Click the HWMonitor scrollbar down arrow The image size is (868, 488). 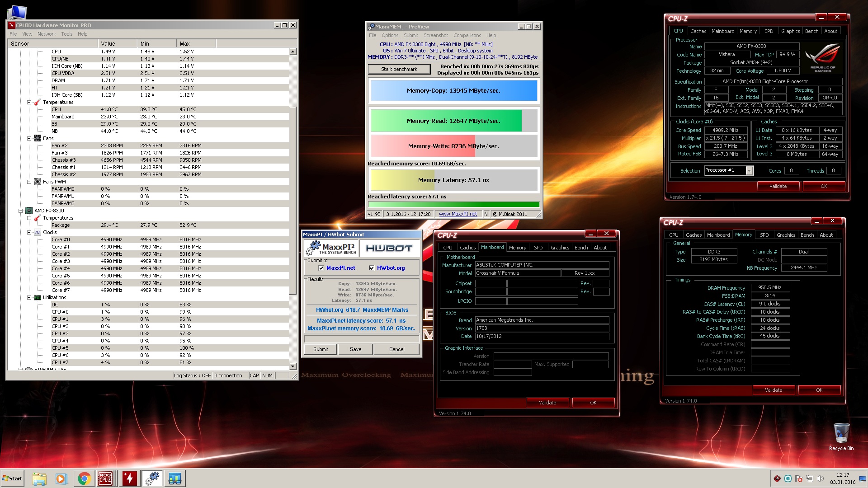tap(292, 366)
